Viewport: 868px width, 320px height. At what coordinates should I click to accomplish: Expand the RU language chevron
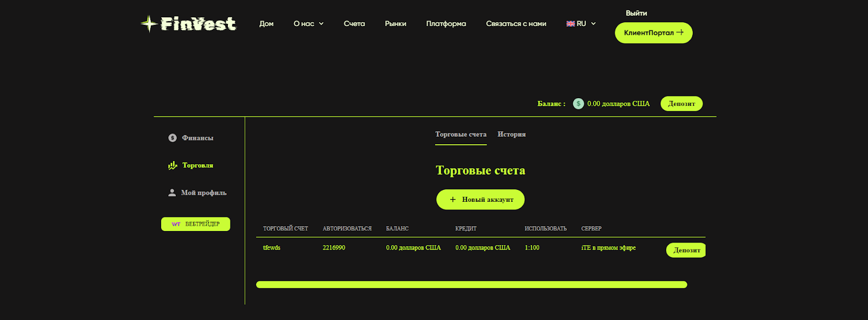(x=593, y=24)
